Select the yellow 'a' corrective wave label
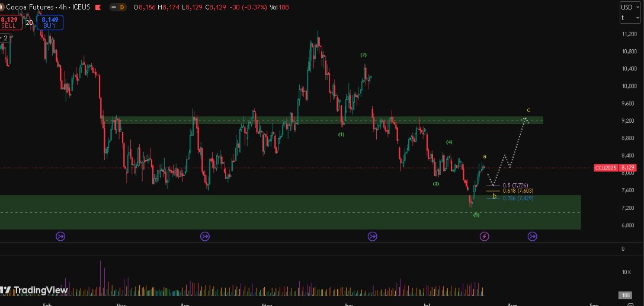This screenshot has height=306, width=644. click(485, 157)
